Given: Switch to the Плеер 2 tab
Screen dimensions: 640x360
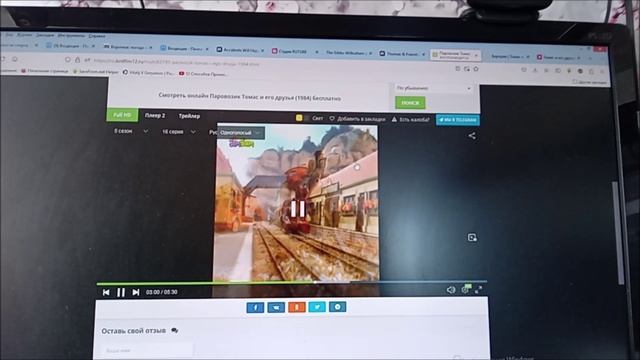Looking at the screenshot, I should (x=155, y=116).
